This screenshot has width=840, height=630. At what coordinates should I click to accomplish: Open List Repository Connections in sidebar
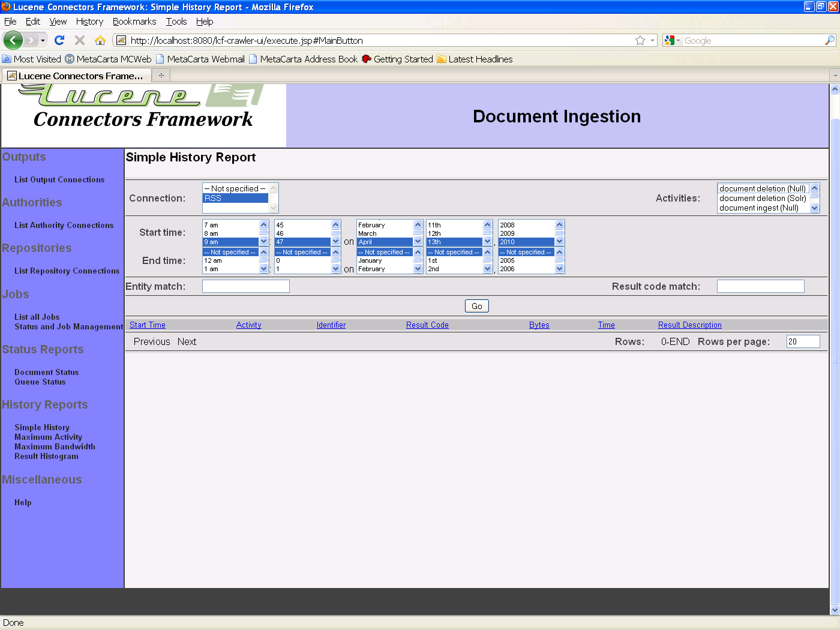pyautogui.click(x=67, y=271)
